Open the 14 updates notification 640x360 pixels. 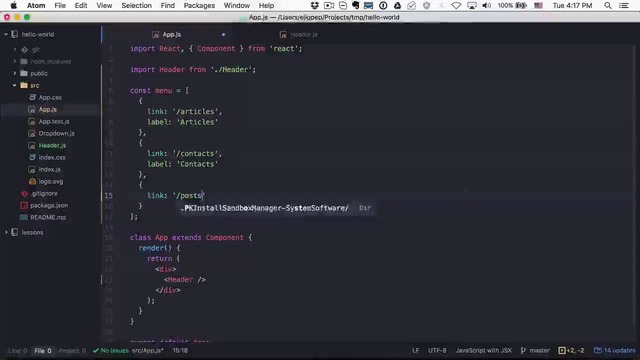coord(614,351)
